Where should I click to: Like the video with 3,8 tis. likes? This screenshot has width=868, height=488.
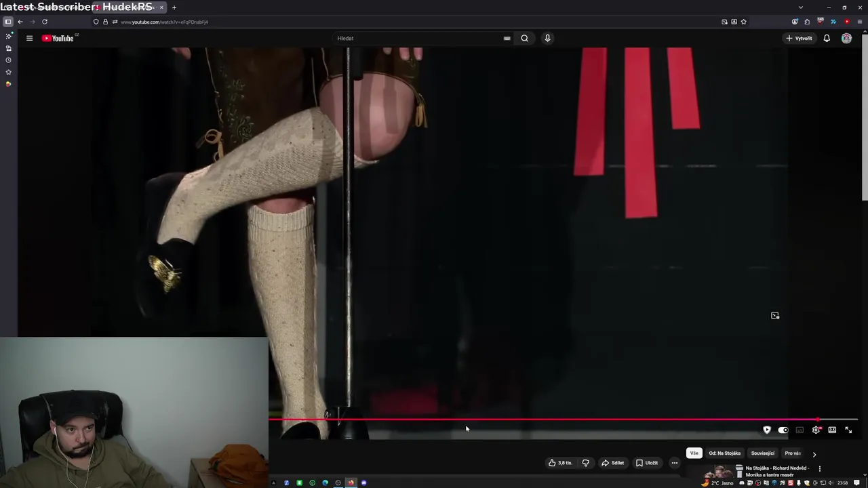[x=560, y=463]
